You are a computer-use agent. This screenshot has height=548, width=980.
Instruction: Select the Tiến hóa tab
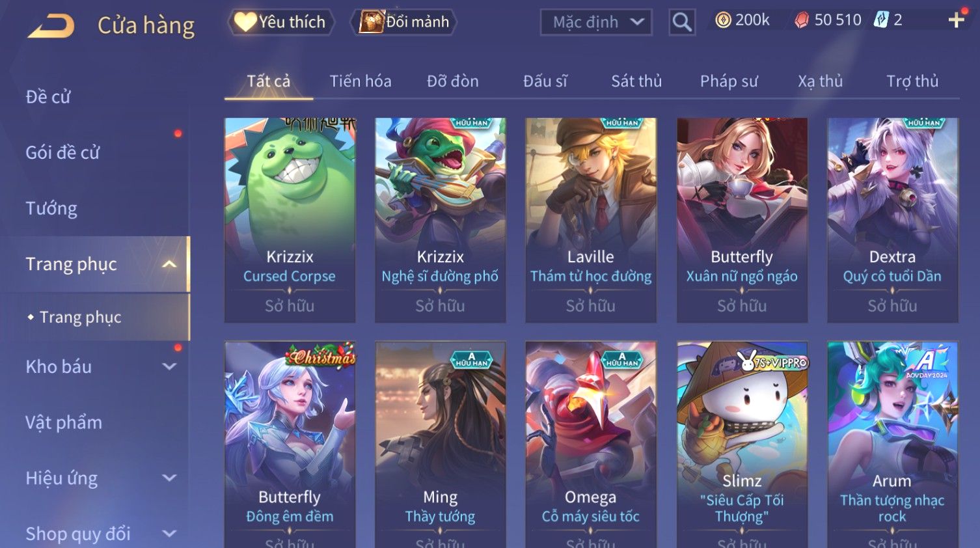pyautogui.click(x=361, y=81)
